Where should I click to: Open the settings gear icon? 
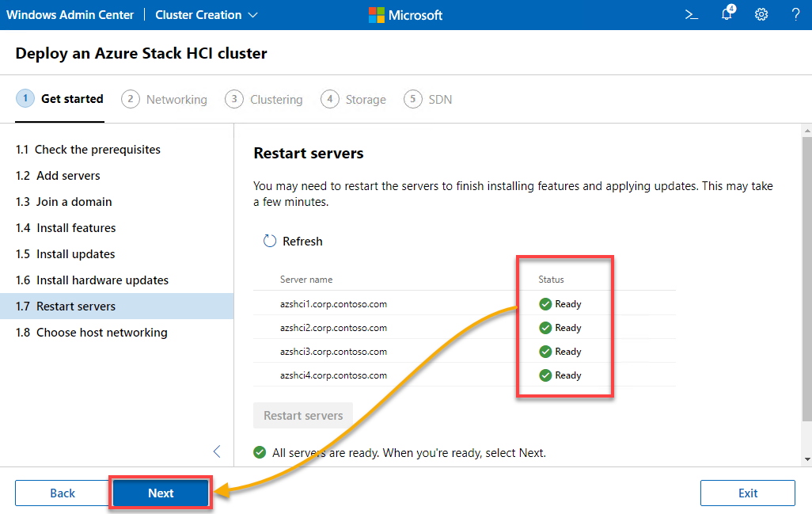[761, 14]
